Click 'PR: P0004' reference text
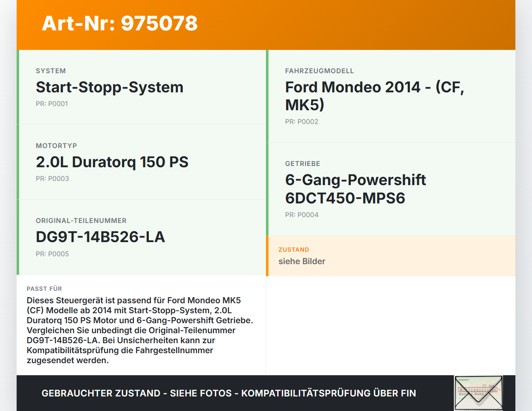This screenshot has height=411, width=532. [302, 215]
